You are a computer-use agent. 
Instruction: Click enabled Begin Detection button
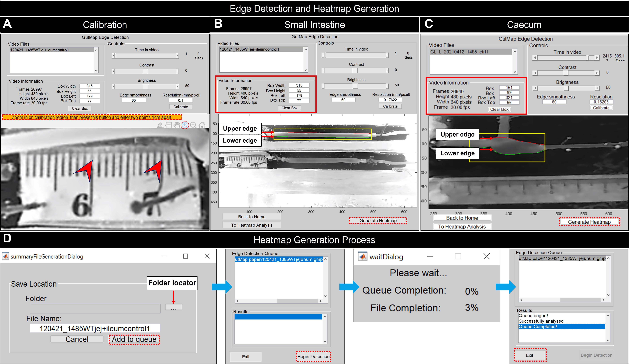pos(314,356)
